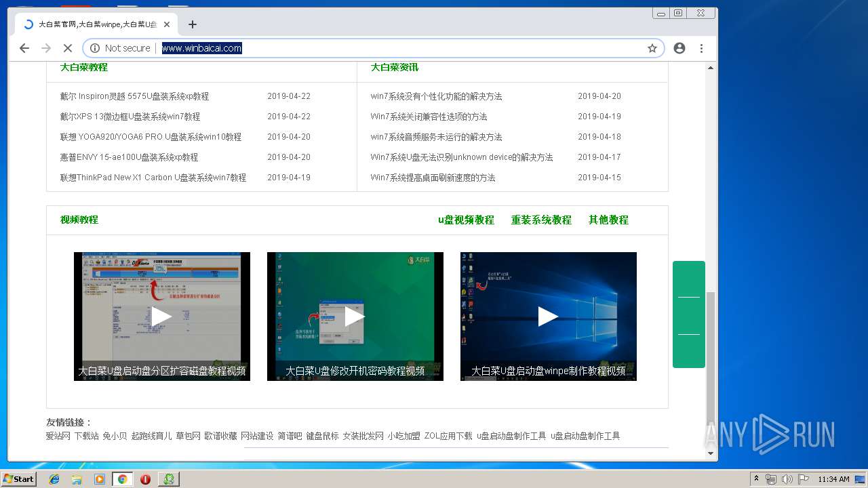Screen dimensions: 868x488
Task: Play the 启动盘winpe制作教程 video
Action: tap(548, 316)
